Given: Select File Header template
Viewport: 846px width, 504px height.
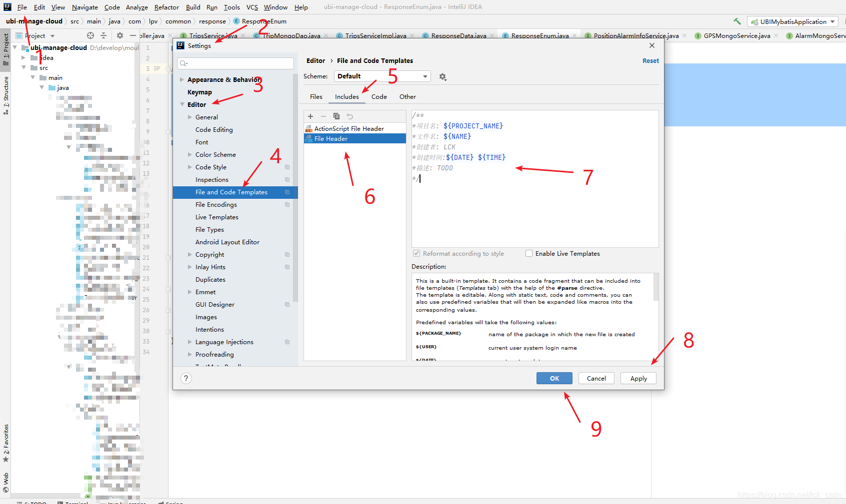Looking at the screenshot, I should (355, 138).
